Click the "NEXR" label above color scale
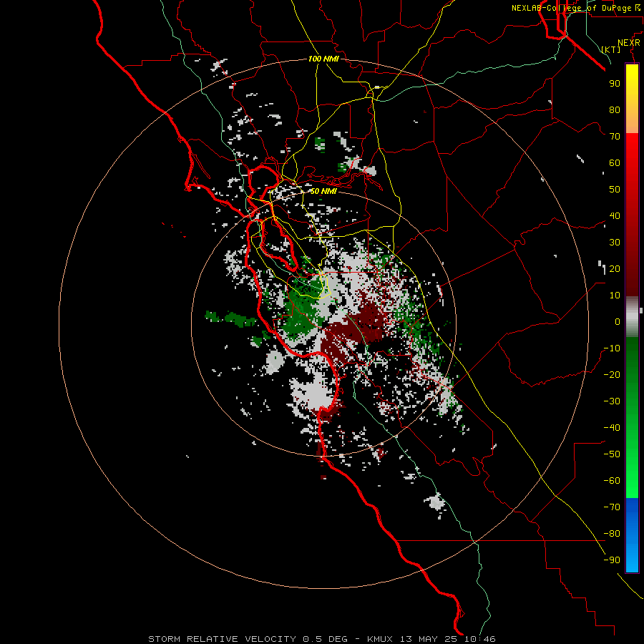644x644 pixels. pyautogui.click(x=629, y=43)
